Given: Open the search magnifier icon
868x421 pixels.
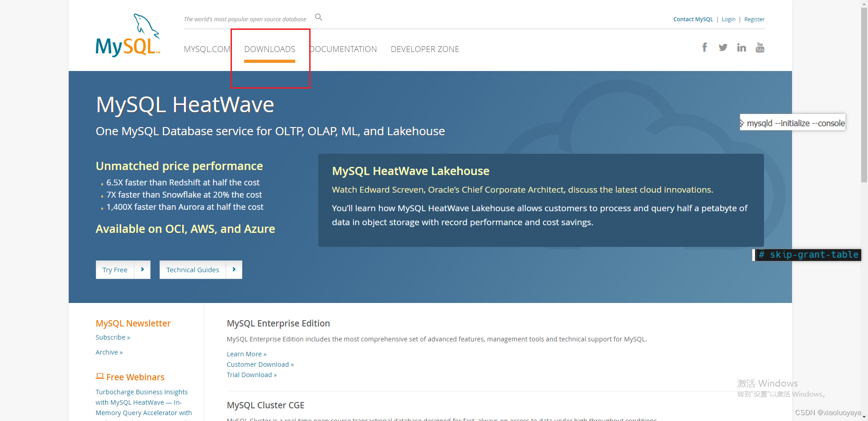Looking at the screenshot, I should pyautogui.click(x=319, y=17).
